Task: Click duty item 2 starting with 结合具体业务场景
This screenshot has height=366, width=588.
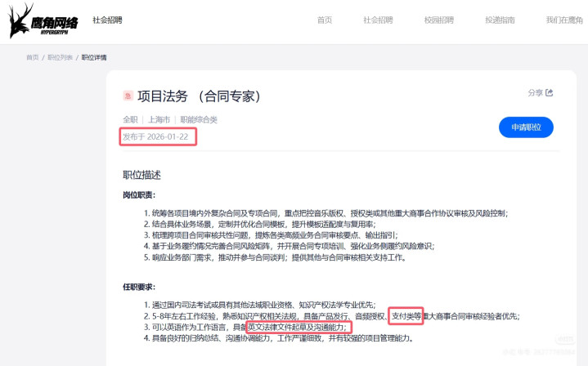Action: click(259, 224)
